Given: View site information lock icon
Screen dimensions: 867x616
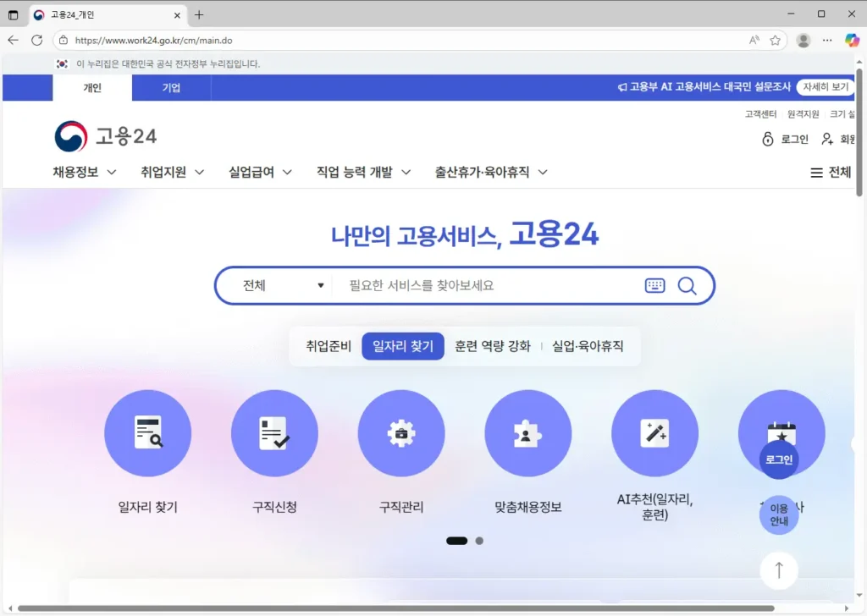Looking at the screenshot, I should point(64,41).
